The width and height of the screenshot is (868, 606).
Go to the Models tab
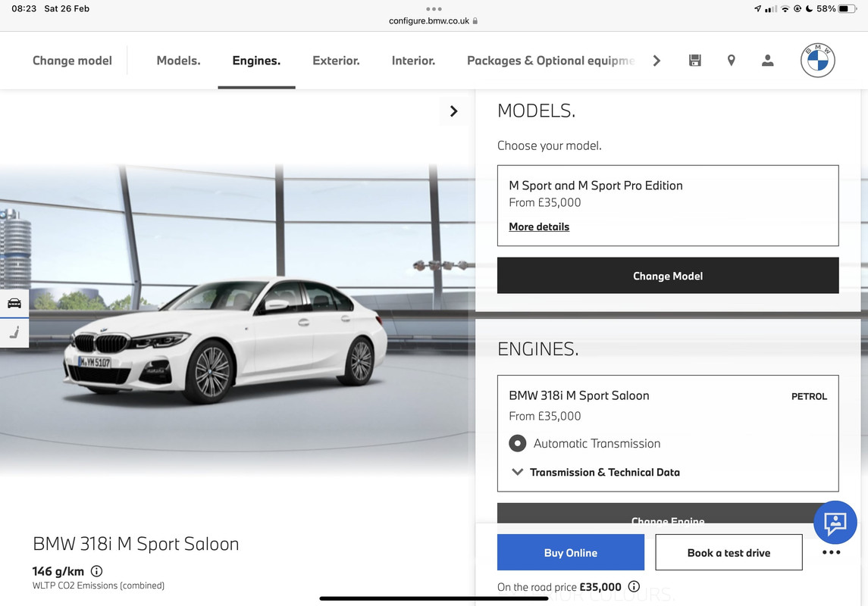pyautogui.click(x=178, y=61)
